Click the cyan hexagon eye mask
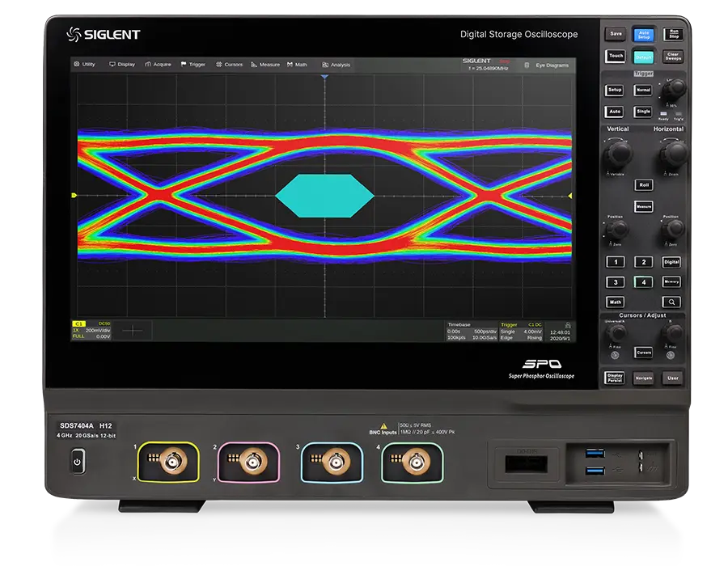This screenshot has height=579, width=728. pyautogui.click(x=324, y=196)
